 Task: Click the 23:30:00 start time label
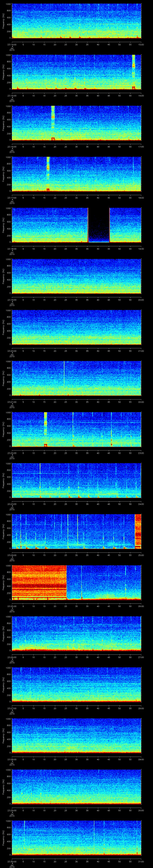click(x=12, y=861)
